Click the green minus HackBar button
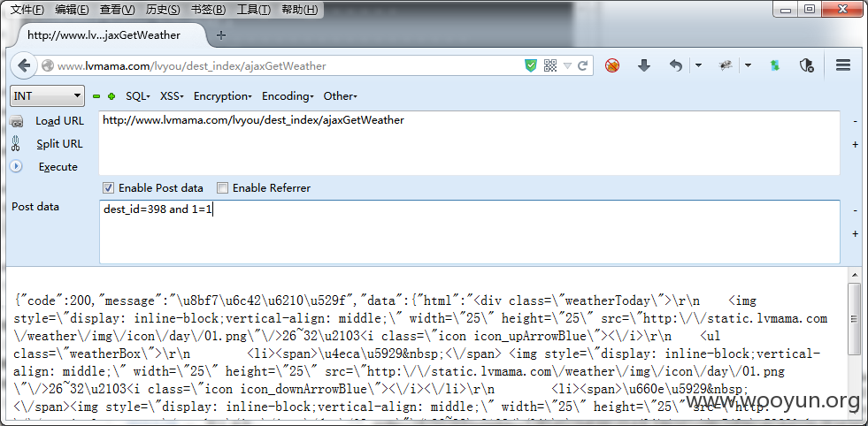 (96, 96)
